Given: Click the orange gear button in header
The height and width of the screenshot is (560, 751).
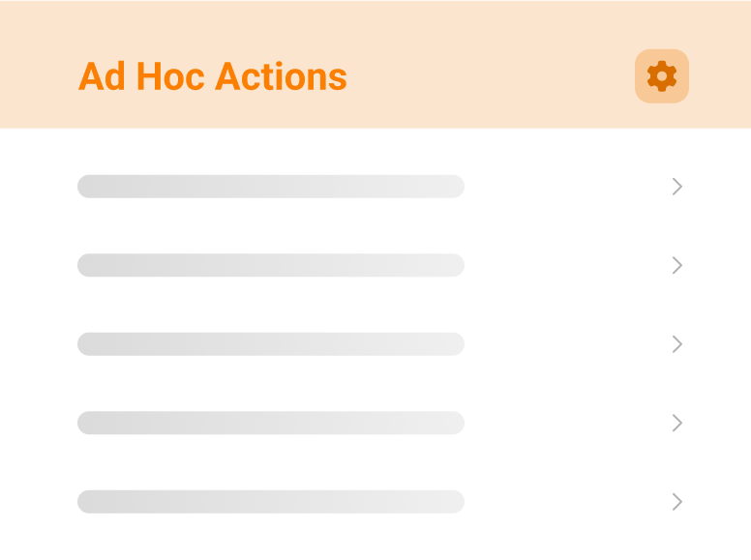Looking at the screenshot, I should [x=662, y=75].
